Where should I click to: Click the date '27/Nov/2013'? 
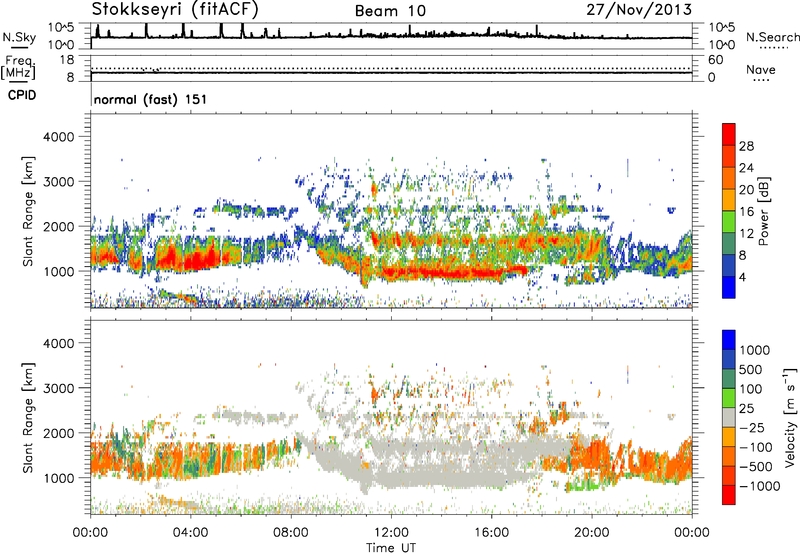point(639,9)
